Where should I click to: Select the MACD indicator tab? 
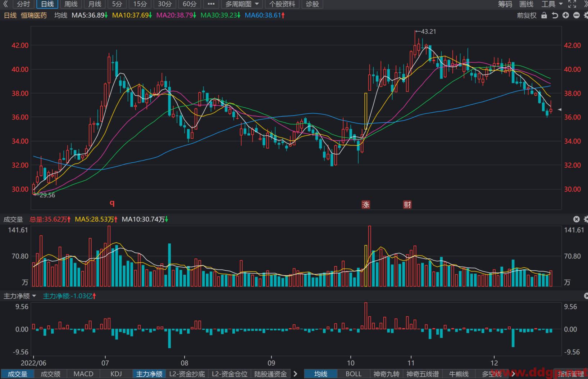tap(83, 374)
